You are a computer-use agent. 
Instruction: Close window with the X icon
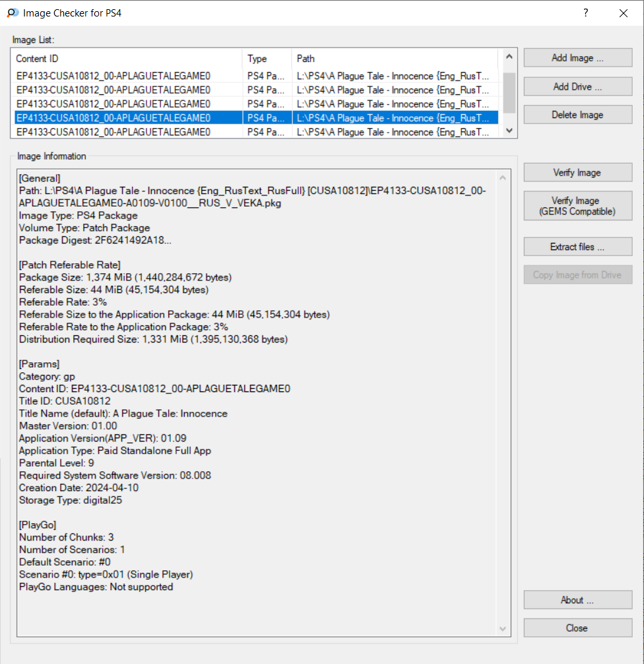click(x=624, y=13)
